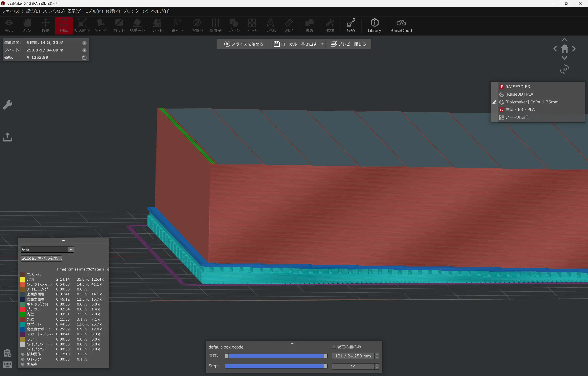Click the Steps slider track
This screenshot has height=376, width=588.
point(276,366)
